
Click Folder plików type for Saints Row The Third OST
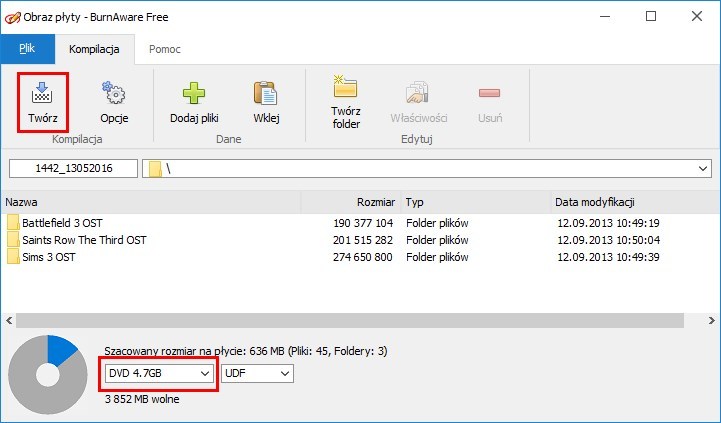tap(437, 240)
